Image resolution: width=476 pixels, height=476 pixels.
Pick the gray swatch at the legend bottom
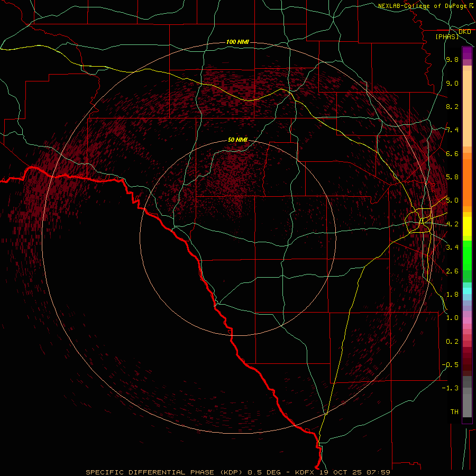click(467, 407)
